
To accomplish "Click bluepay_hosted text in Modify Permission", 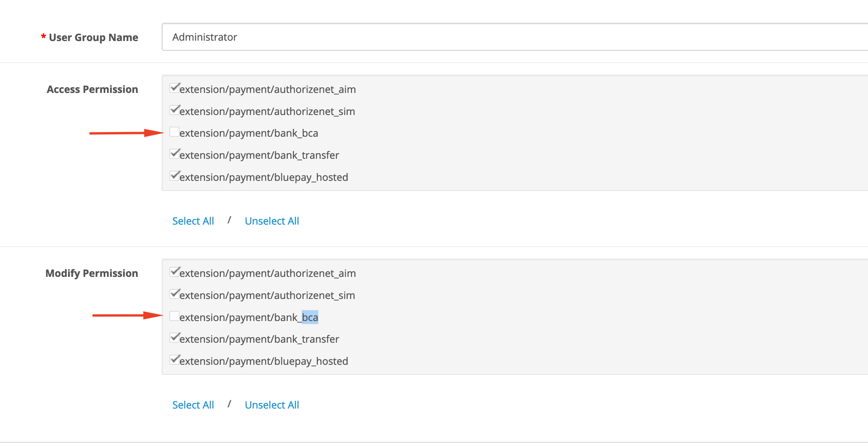I will pos(264,361).
